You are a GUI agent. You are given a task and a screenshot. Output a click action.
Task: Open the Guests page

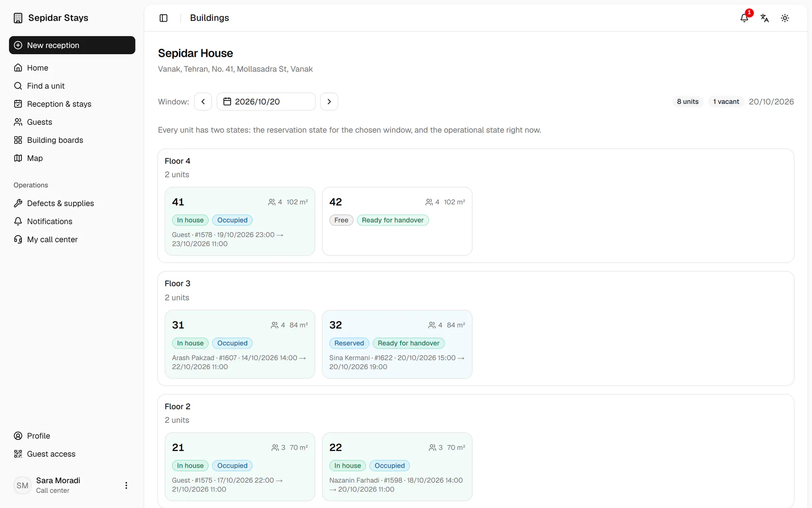coord(72,122)
